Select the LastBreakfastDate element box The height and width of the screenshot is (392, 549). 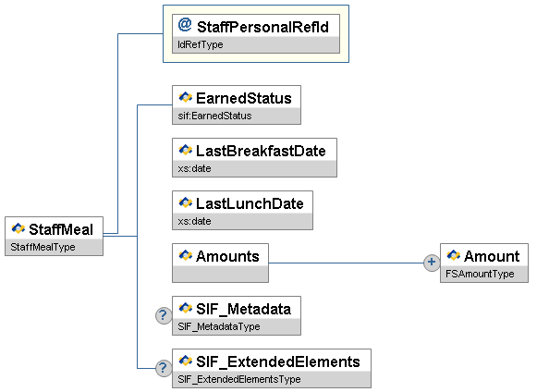click(x=254, y=158)
